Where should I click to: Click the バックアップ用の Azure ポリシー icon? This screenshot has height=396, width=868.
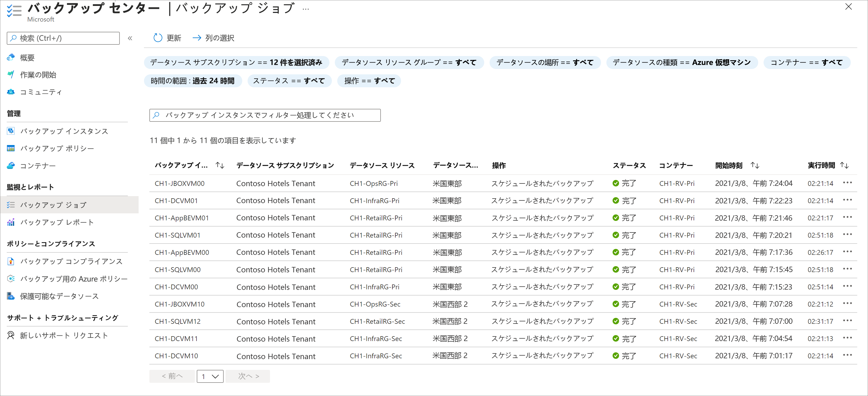[x=11, y=279]
